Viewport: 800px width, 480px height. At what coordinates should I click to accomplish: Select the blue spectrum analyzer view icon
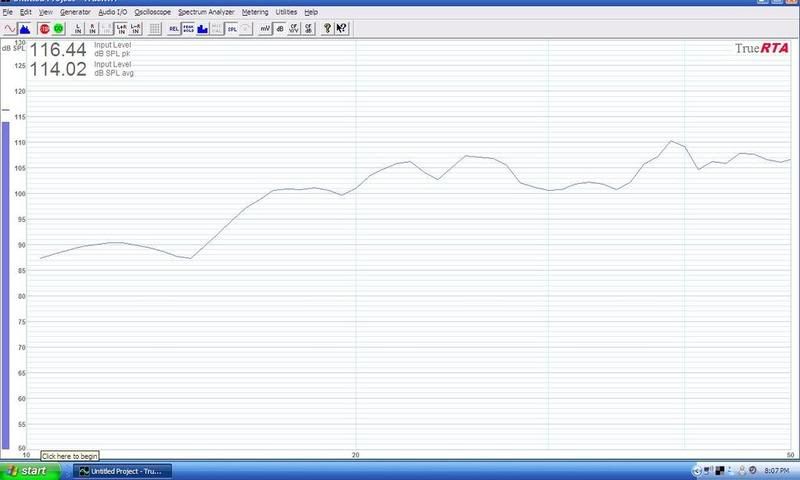24,29
